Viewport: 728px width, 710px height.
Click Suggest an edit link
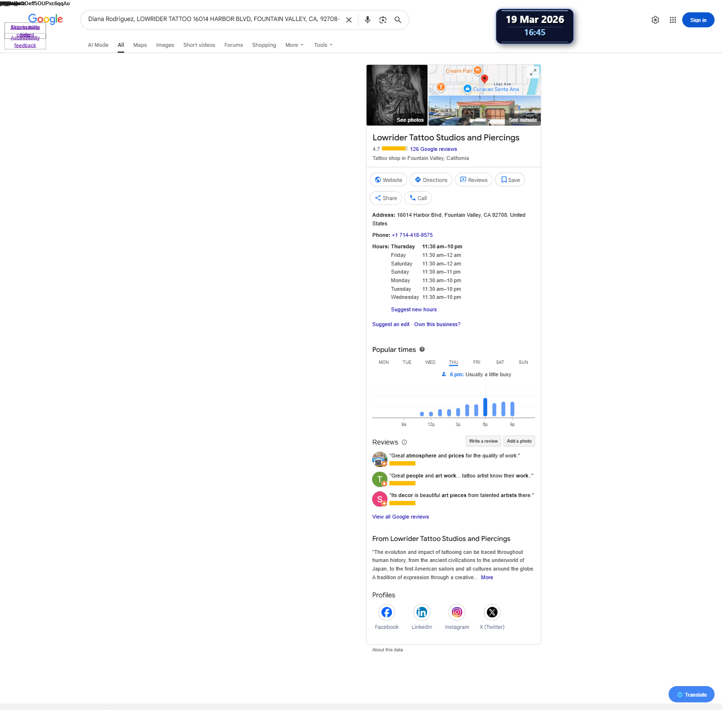(x=391, y=324)
